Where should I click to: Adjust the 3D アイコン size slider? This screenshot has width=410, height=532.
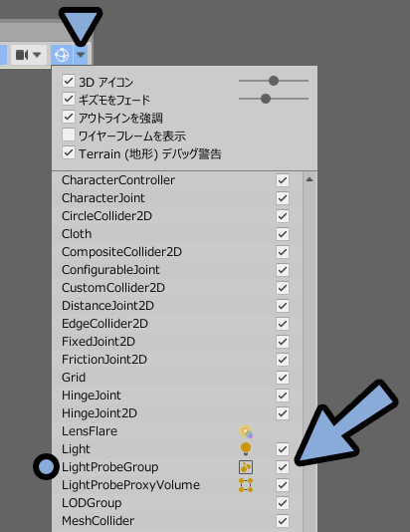[x=274, y=81]
